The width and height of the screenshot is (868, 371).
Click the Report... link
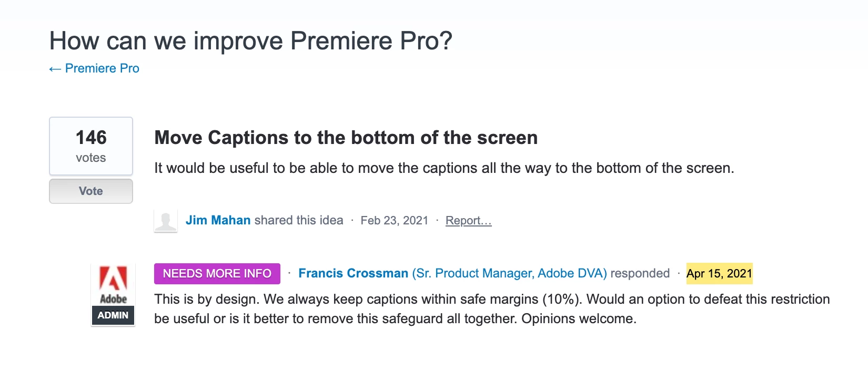[x=468, y=221]
